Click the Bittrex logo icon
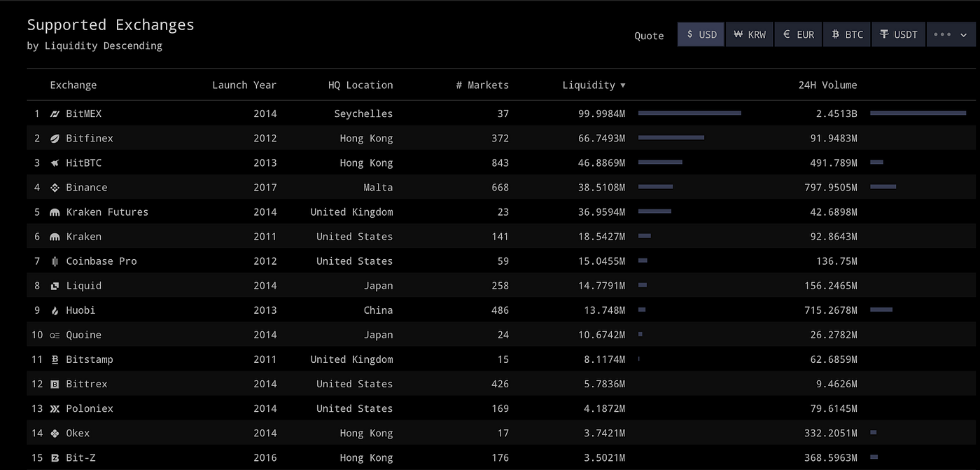The height and width of the screenshot is (470, 980). point(55,384)
